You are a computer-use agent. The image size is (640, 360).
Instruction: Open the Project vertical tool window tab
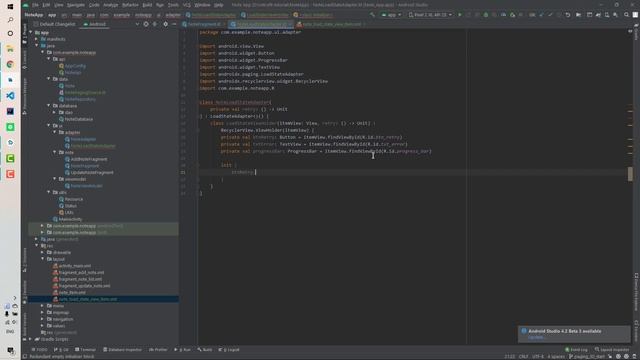[x=24, y=33]
